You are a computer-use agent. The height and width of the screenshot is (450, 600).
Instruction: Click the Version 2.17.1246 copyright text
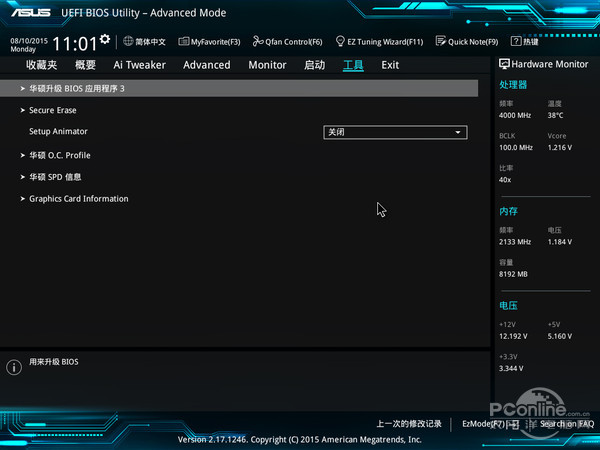pos(300,440)
